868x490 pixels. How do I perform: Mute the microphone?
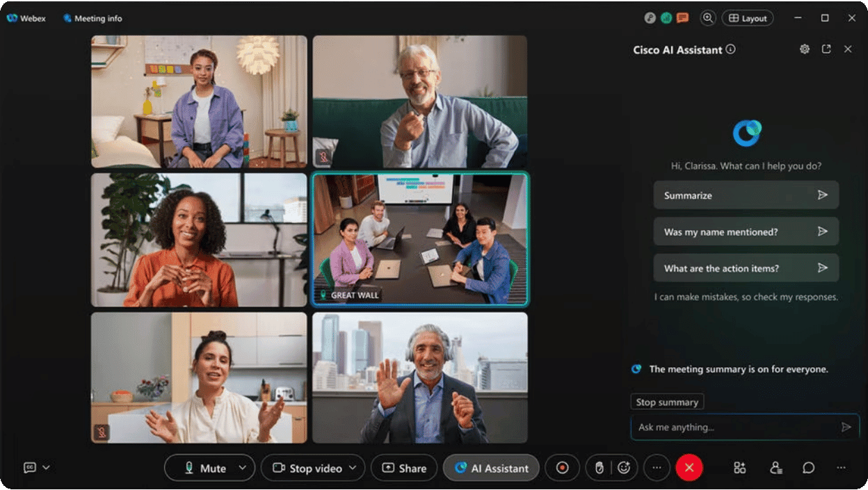[x=204, y=468]
